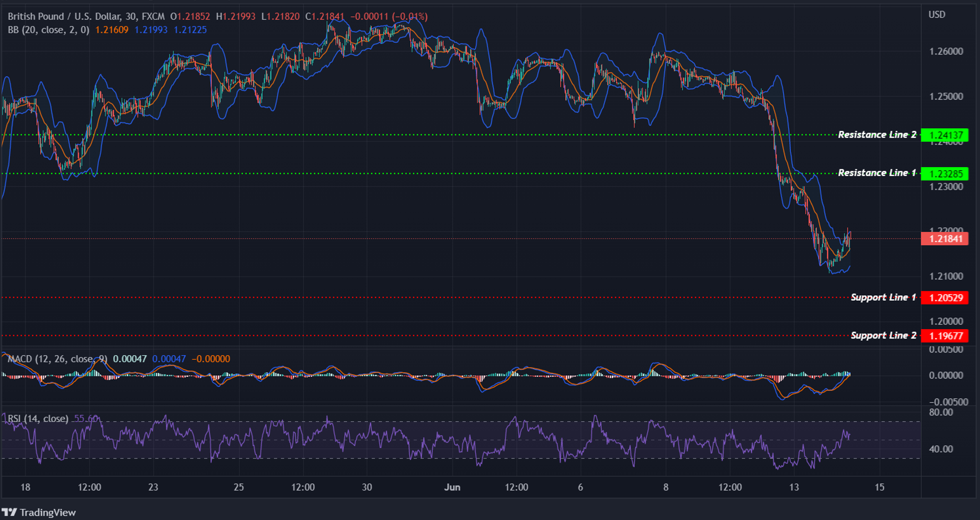The width and height of the screenshot is (980, 520).
Task: Click the 15 date label on the time axis
Action: (880, 487)
